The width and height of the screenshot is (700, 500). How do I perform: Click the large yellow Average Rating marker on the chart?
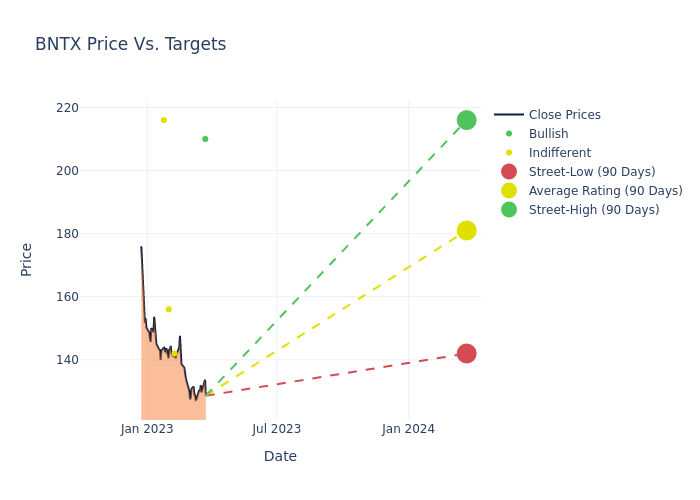coord(466,231)
